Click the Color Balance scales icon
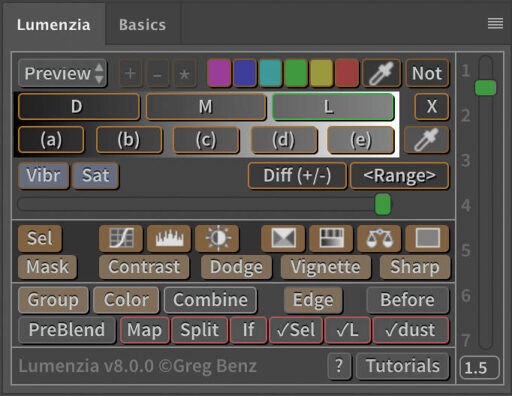The image size is (512, 396). (379, 238)
